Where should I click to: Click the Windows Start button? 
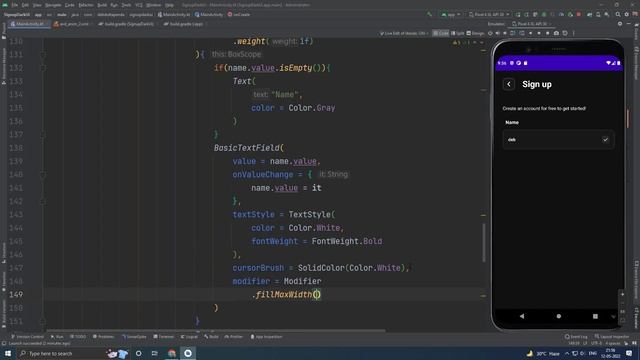(8, 353)
